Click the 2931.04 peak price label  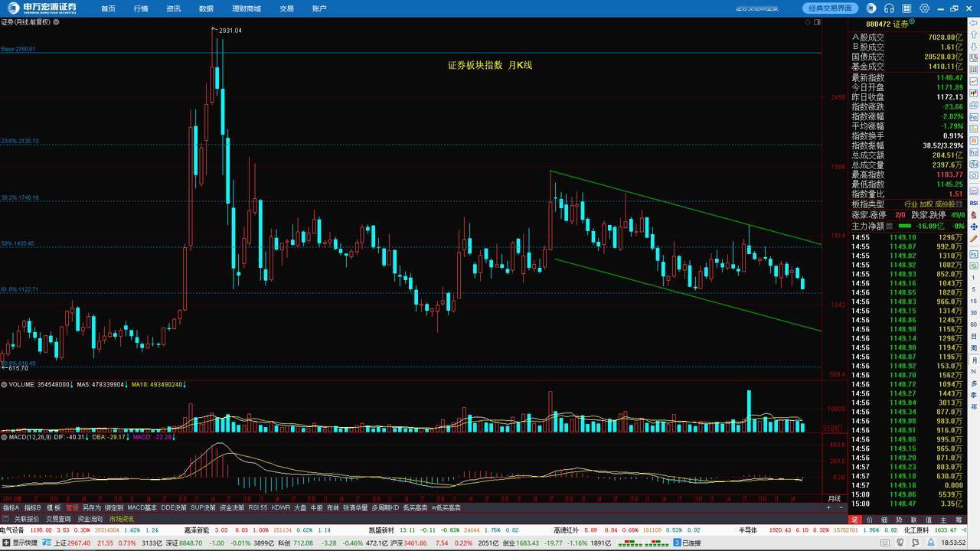230,31
